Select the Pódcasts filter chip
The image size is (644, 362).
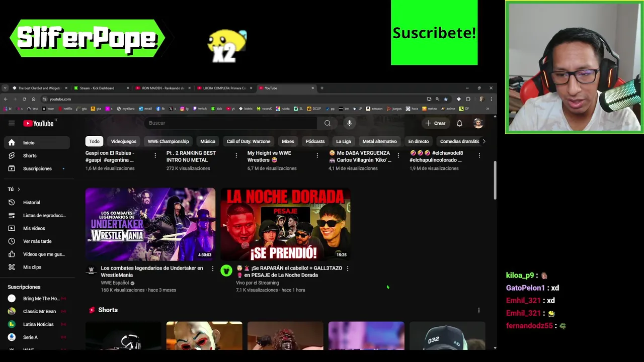(x=315, y=142)
